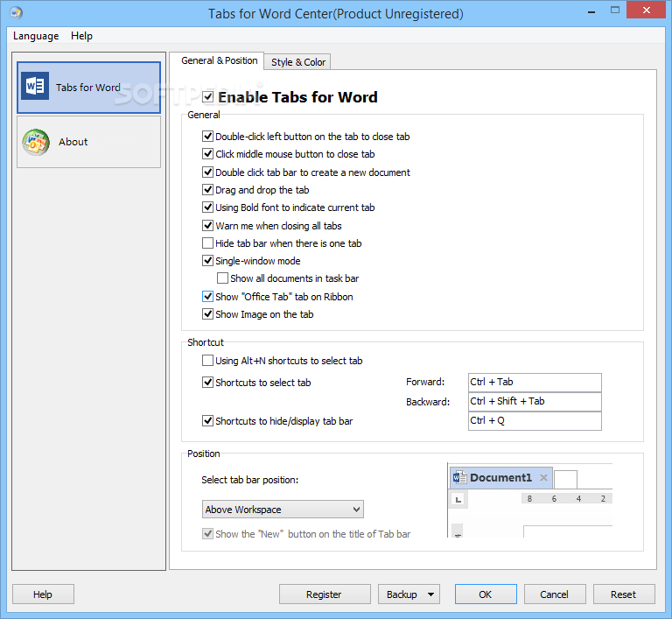Click the Ctrl + Q shortcut field

click(x=535, y=421)
